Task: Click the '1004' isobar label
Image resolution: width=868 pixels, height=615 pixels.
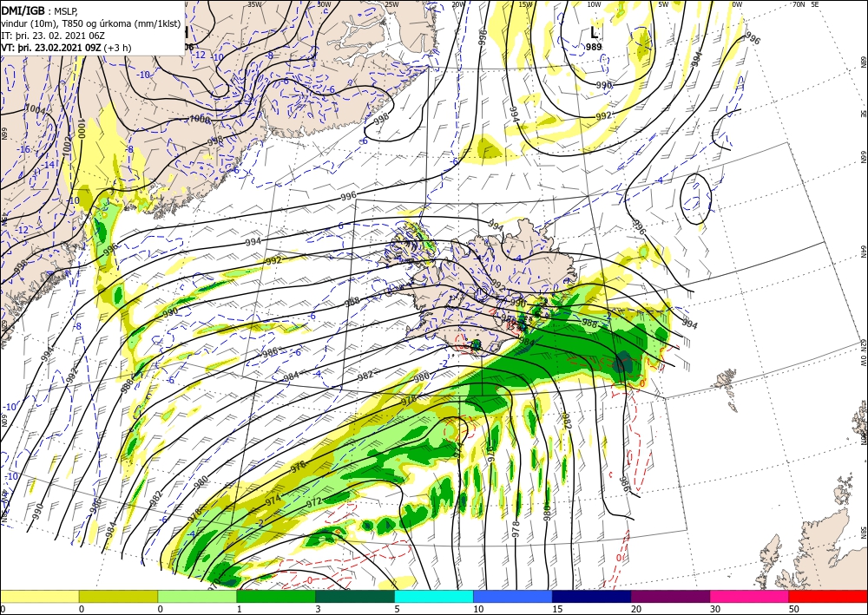Action: point(36,110)
